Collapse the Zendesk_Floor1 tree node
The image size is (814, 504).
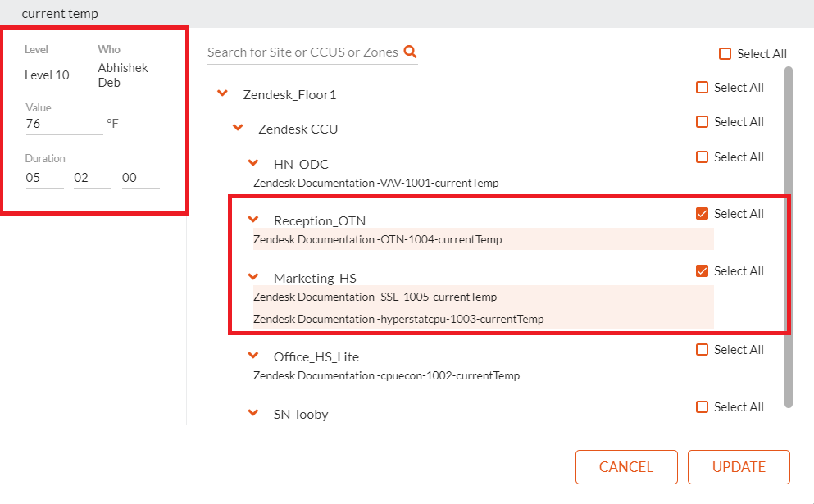(222, 93)
